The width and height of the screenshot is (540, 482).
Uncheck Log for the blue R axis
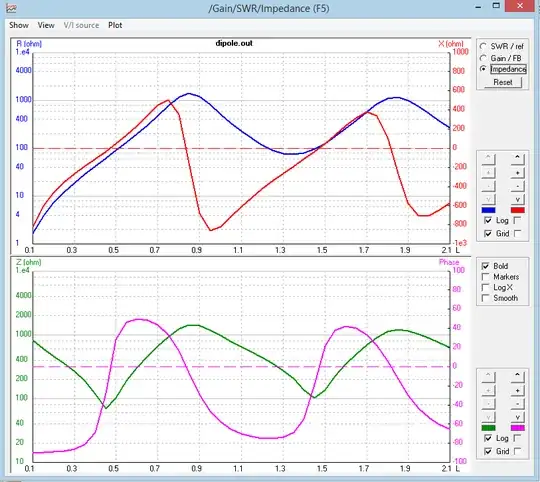[x=488, y=220]
